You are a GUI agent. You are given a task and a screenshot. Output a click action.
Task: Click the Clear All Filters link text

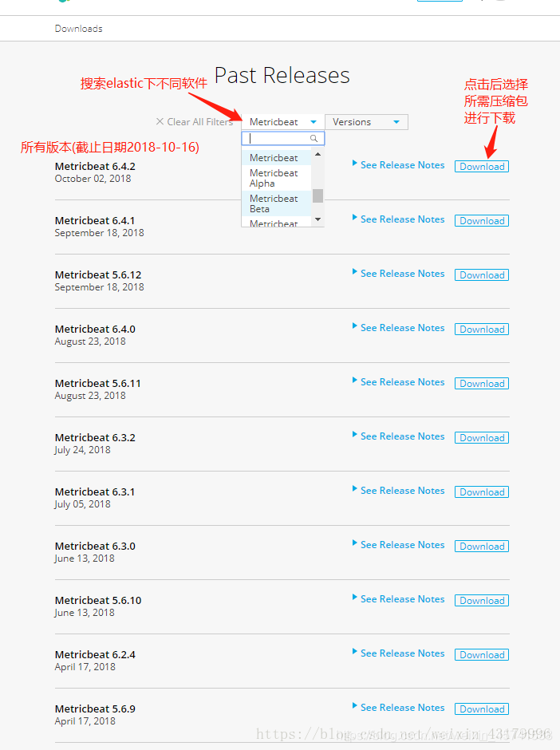[x=200, y=122]
